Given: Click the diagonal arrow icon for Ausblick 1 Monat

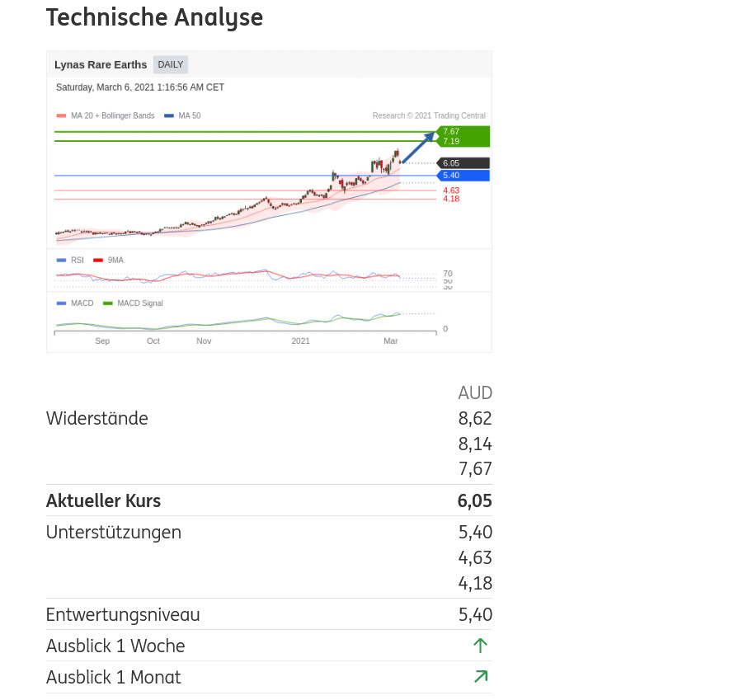Looking at the screenshot, I should [481, 677].
